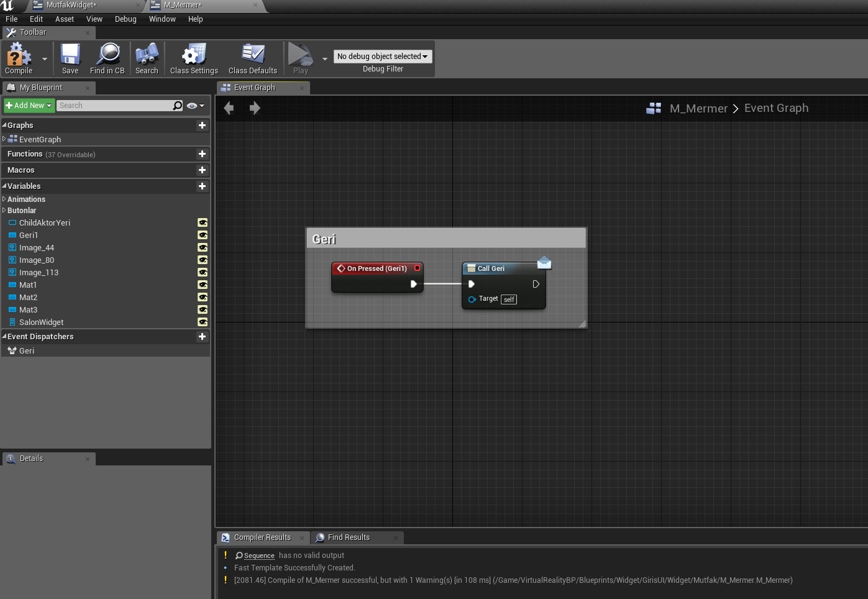Add event dispatcher with its plus icon
Image resolution: width=868 pixels, height=599 pixels.
click(x=202, y=337)
